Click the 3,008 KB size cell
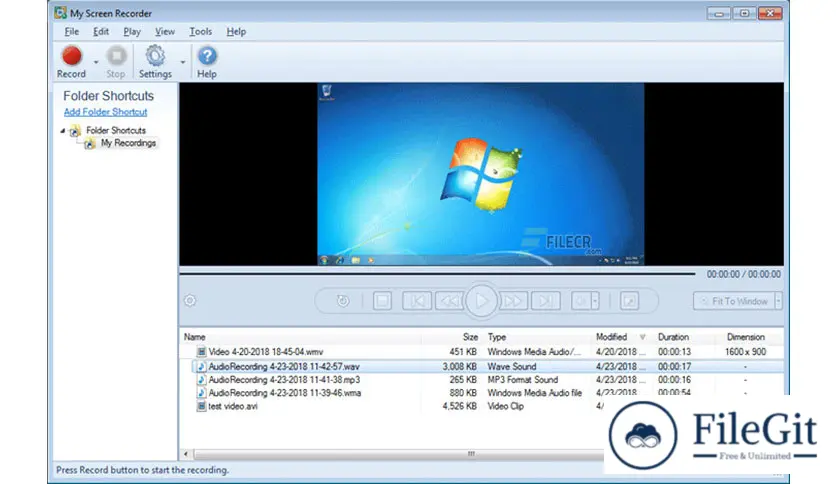Image resolution: width=836 pixels, height=484 pixels. (459, 367)
